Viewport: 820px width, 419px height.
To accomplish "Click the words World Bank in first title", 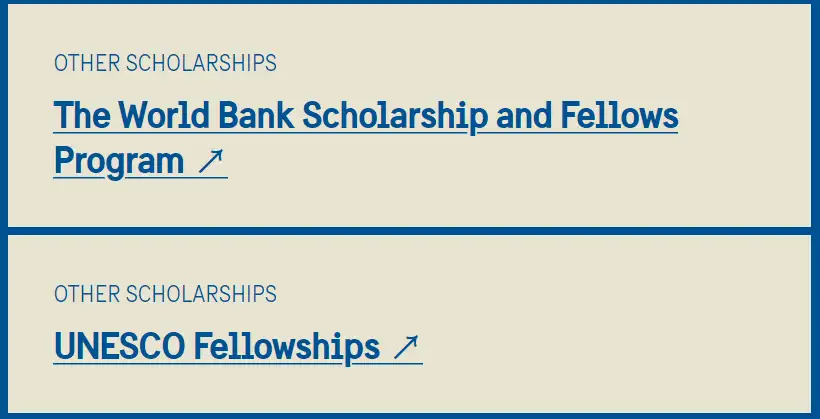I will click(206, 116).
